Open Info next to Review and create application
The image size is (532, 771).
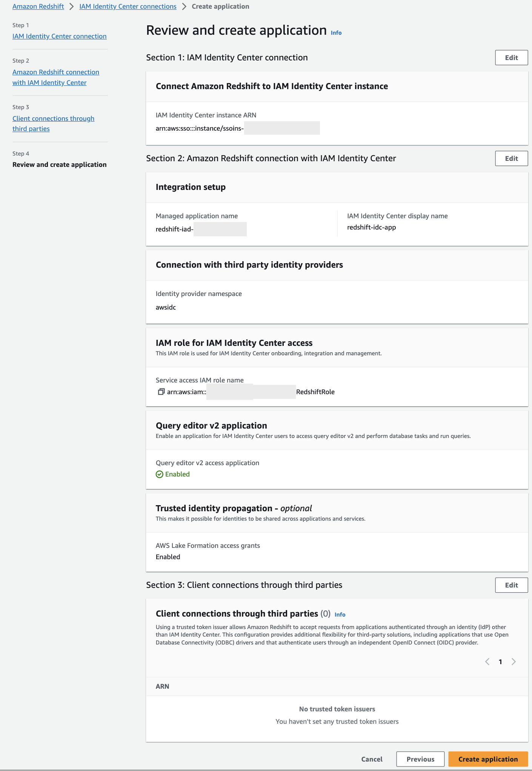[x=336, y=33]
